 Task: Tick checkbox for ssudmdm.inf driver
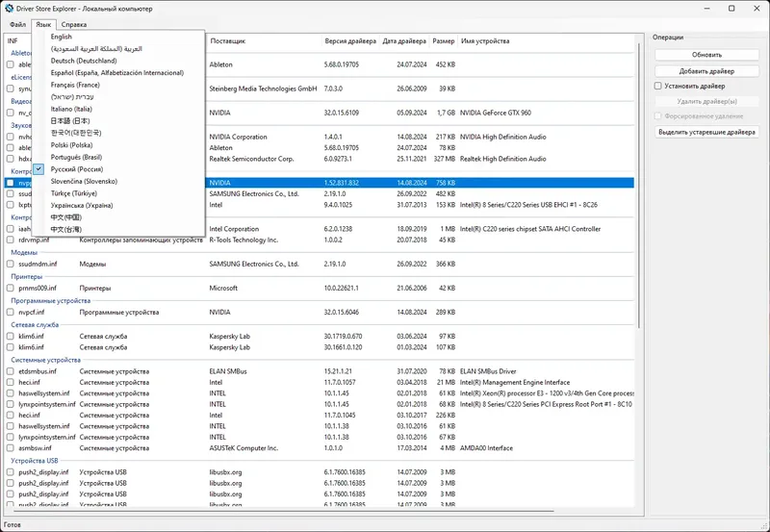tap(11, 264)
